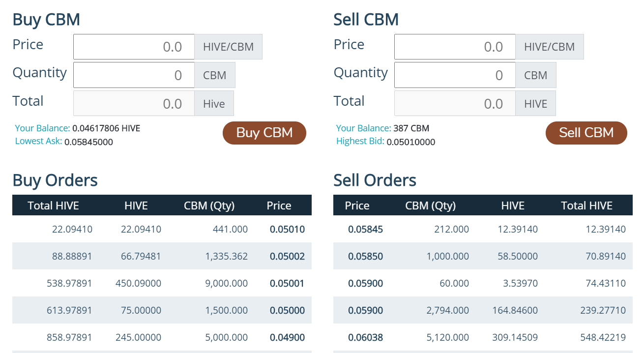The image size is (644, 353).
Task: Select buy order price 0.04900
Action: (288, 337)
